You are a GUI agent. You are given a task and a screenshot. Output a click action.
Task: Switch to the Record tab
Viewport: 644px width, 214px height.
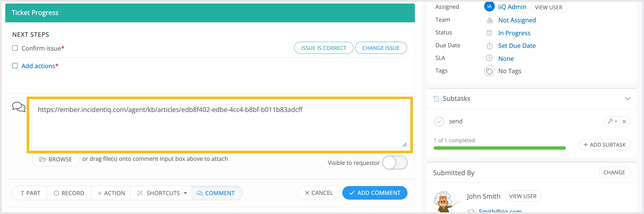(69, 193)
